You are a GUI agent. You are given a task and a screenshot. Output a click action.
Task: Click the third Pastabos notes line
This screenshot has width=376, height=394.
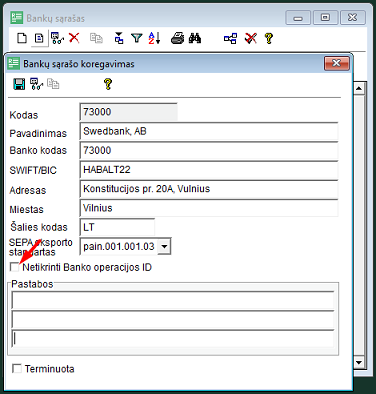point(173,339)
